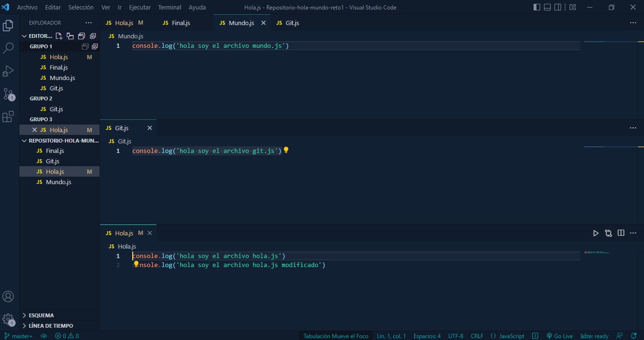Open the Source Control view

pos(8,94)
